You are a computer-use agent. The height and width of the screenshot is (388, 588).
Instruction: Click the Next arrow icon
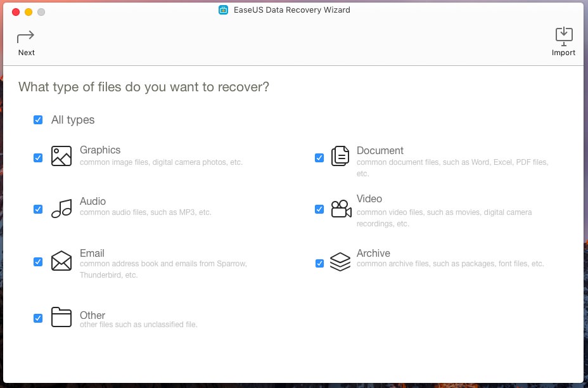[26, 36]
